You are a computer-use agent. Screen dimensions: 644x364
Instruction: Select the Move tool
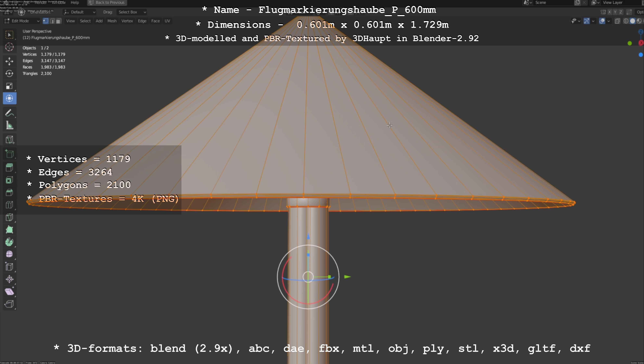click(x=9, y=61)
